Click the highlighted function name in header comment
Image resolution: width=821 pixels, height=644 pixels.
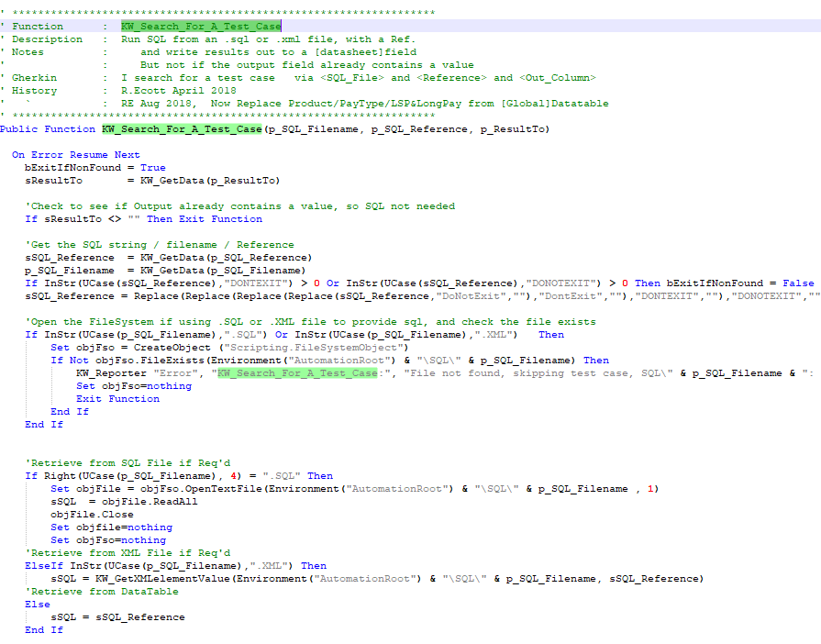[201, 27]
